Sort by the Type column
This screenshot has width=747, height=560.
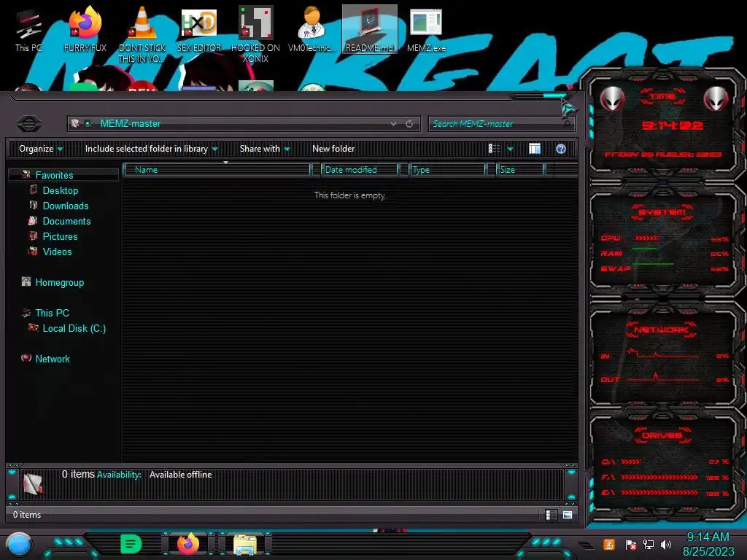pos(447,169)
